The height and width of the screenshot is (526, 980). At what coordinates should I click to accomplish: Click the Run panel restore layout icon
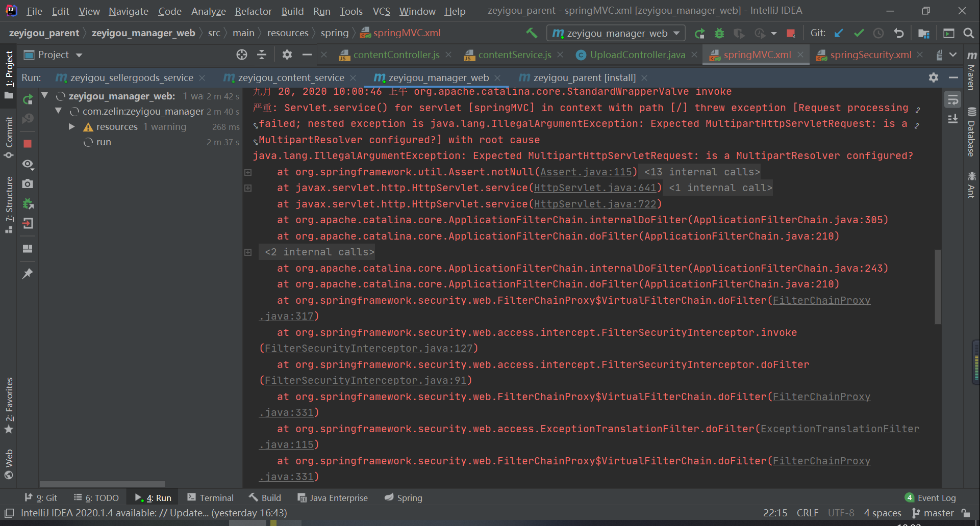(28, 249)
